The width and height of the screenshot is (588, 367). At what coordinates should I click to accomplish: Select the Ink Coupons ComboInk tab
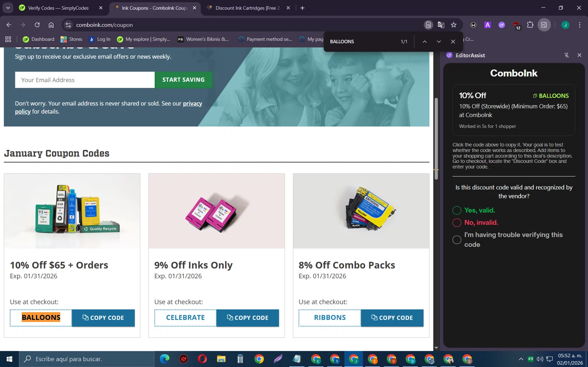coord(154,8)
